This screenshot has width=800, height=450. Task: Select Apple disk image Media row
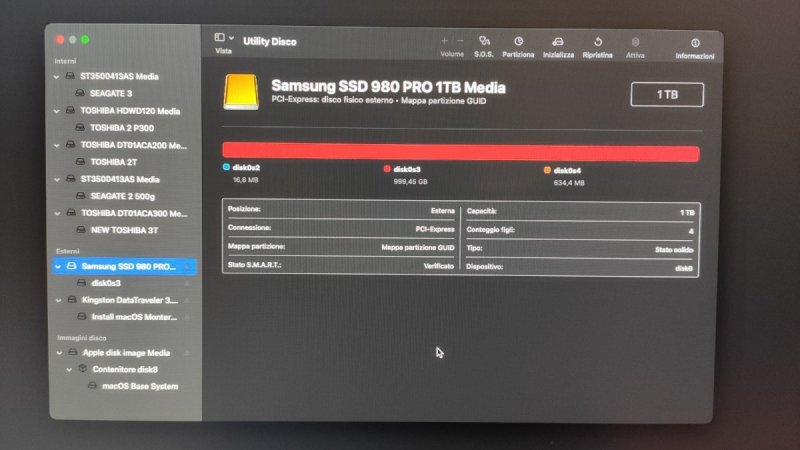click(126, 353)
